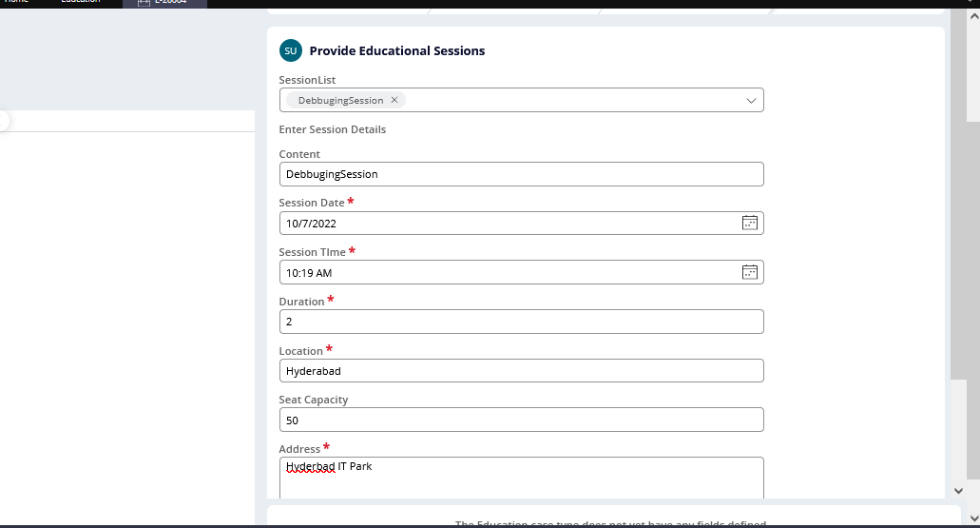The image size is (980, 528).
Task: Expand the SessionList dropdown arrow
Action: pos(751,100)
